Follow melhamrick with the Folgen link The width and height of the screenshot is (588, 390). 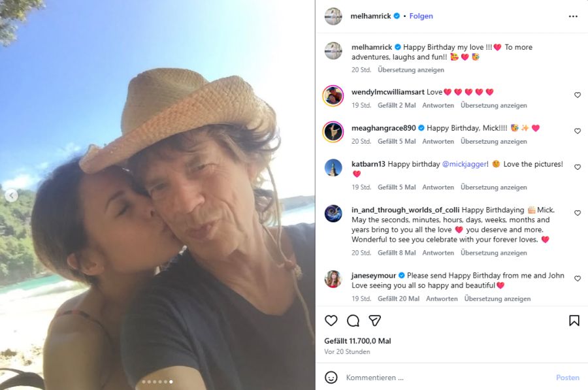click(x=421, y=16)
